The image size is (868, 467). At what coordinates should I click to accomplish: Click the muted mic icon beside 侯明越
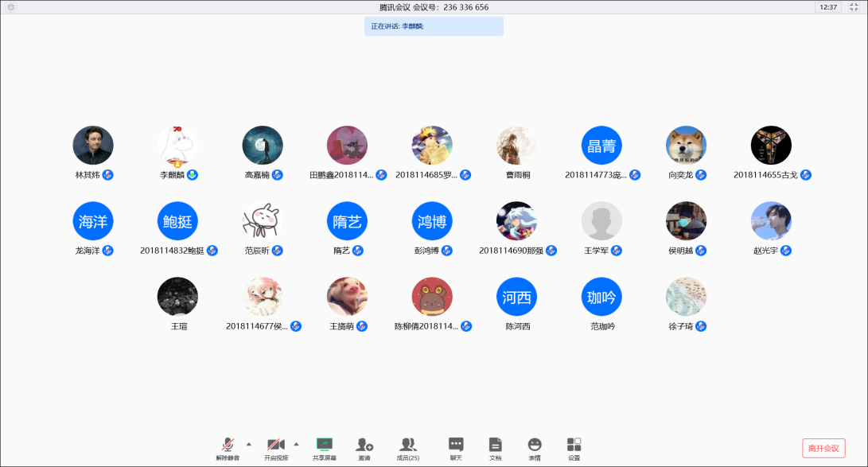(701, 251)
